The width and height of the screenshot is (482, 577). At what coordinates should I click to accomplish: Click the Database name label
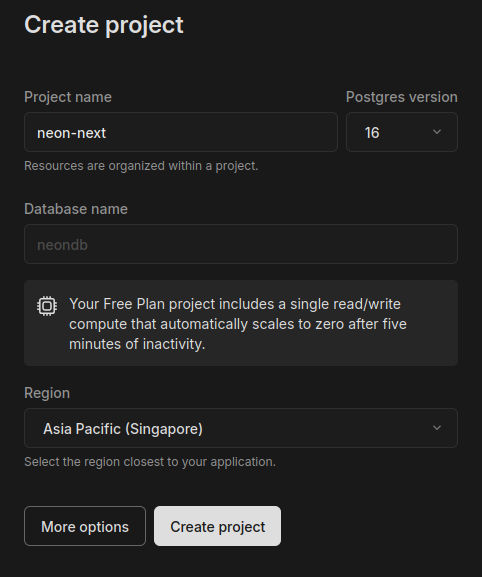[x=76, y=209]
